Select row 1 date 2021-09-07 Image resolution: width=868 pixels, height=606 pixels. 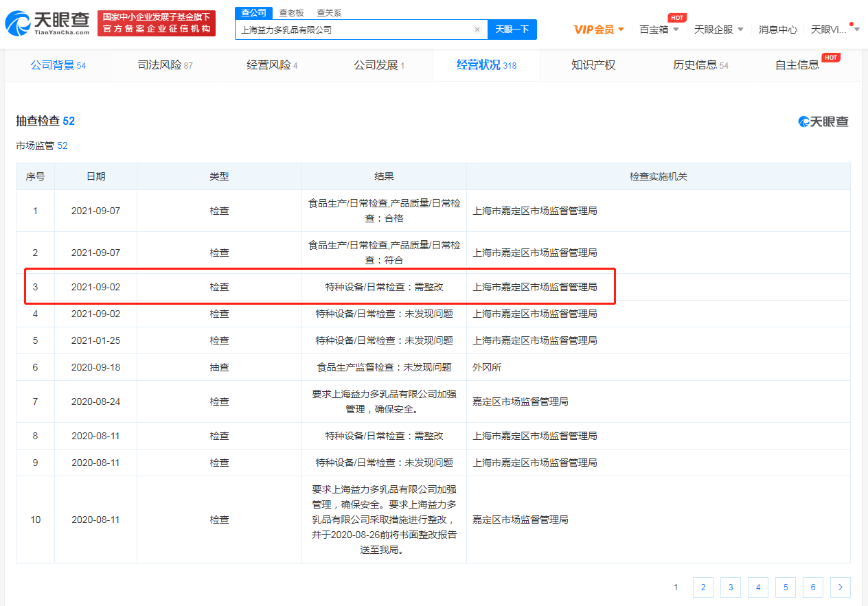[x=95, y=211]
